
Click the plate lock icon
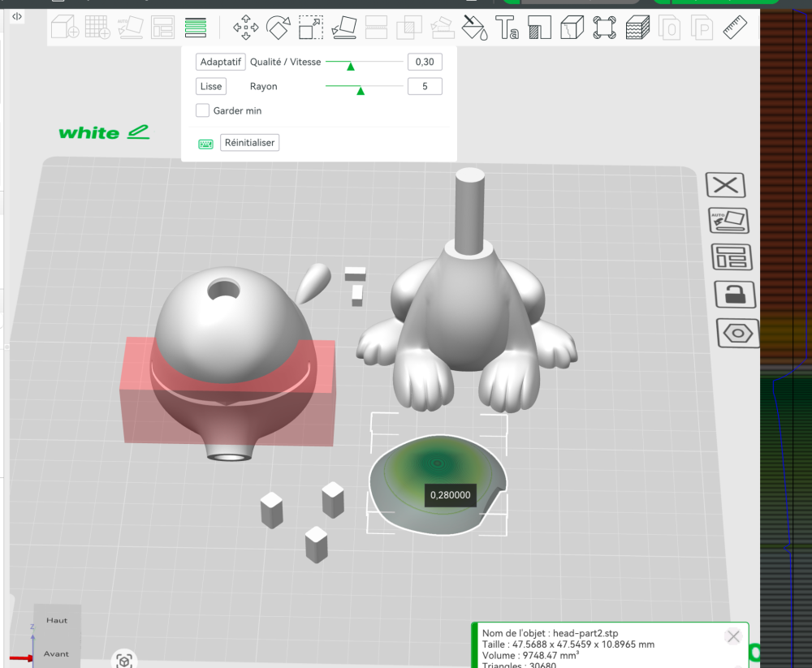[734, 295]
